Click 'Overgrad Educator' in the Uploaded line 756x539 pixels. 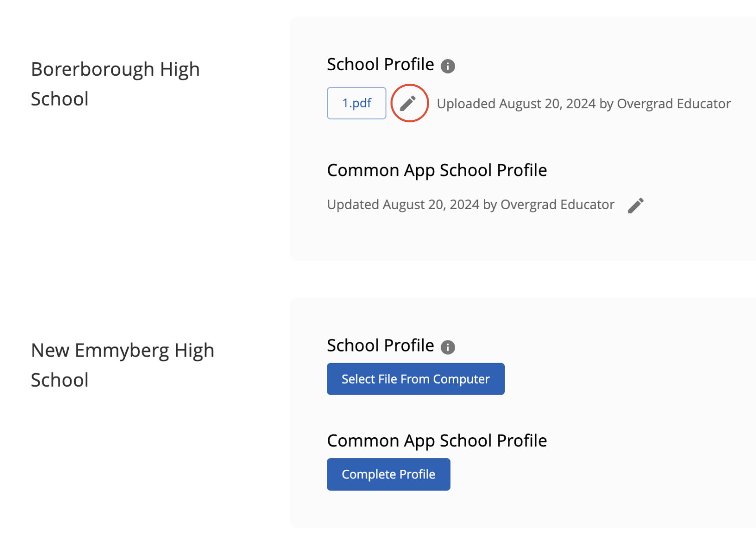673,104
